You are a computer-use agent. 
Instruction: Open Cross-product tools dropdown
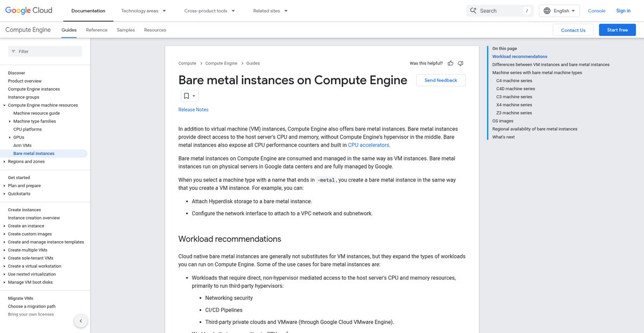click(x=209, y=11)
